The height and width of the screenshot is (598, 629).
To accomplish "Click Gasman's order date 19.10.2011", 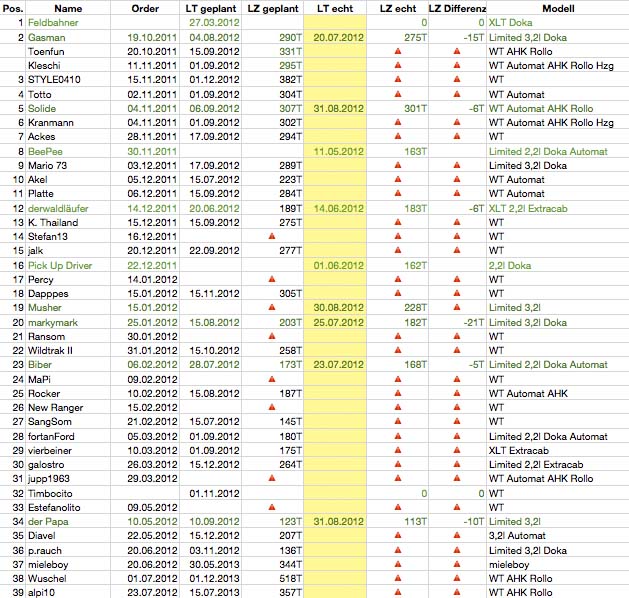I will (x=152, y=37).
